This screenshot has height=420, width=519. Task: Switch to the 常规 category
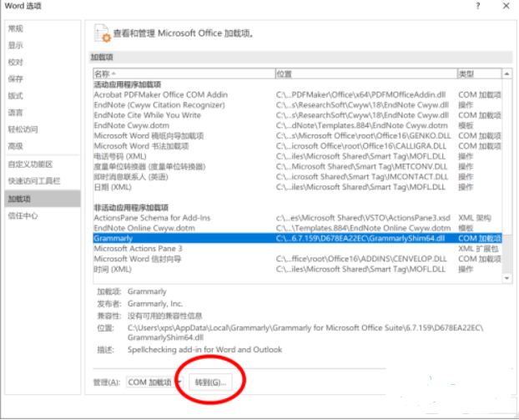coord(16,28)
